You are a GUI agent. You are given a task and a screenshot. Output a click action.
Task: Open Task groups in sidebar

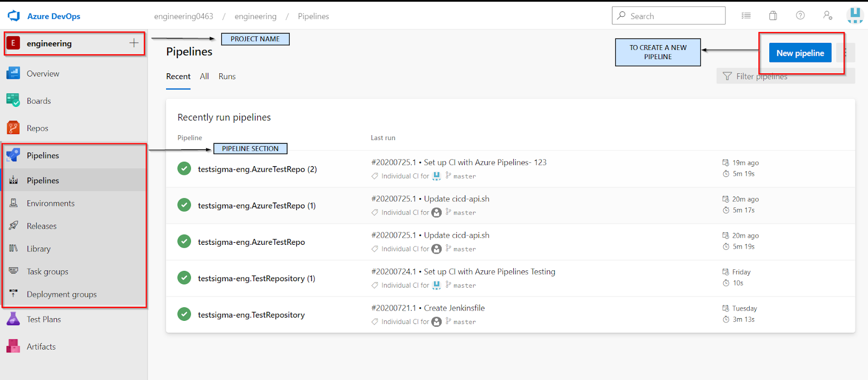[x=48, y=271]
